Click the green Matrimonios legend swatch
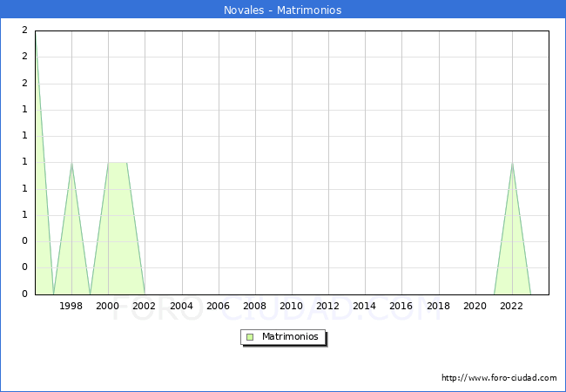Screen dimensions: 566x392 point(249,336)
